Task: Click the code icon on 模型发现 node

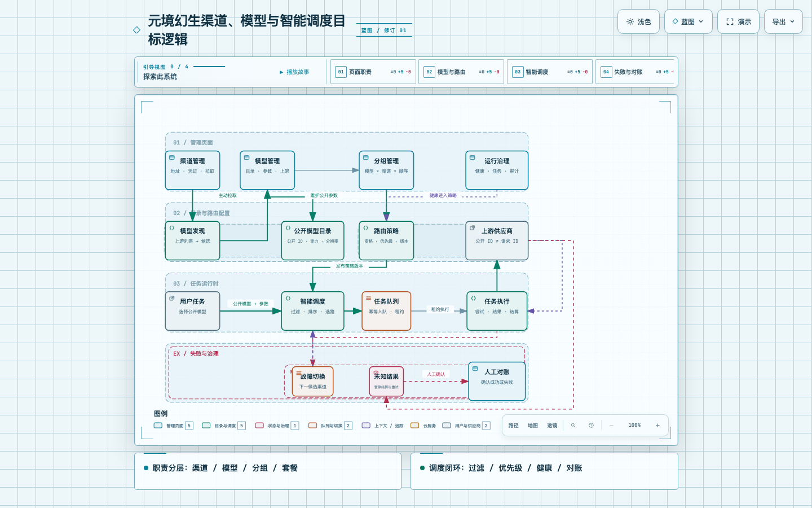Action: click(x=172, y=228)
